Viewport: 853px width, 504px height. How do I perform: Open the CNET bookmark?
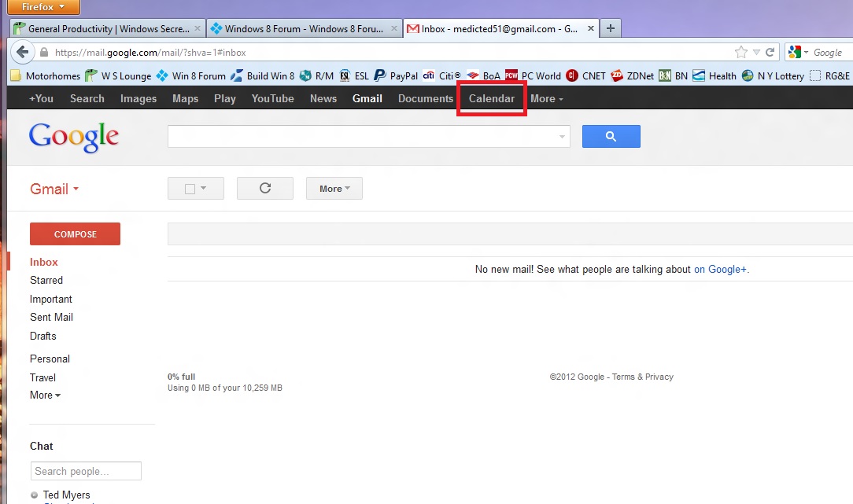pyautogui.click(x=586, y=76)
